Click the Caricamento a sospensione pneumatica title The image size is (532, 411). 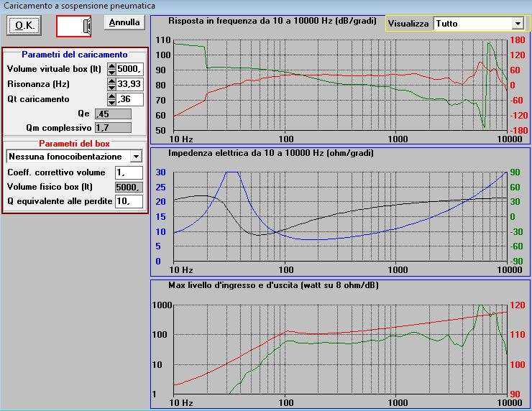click(x=79, y=6)
